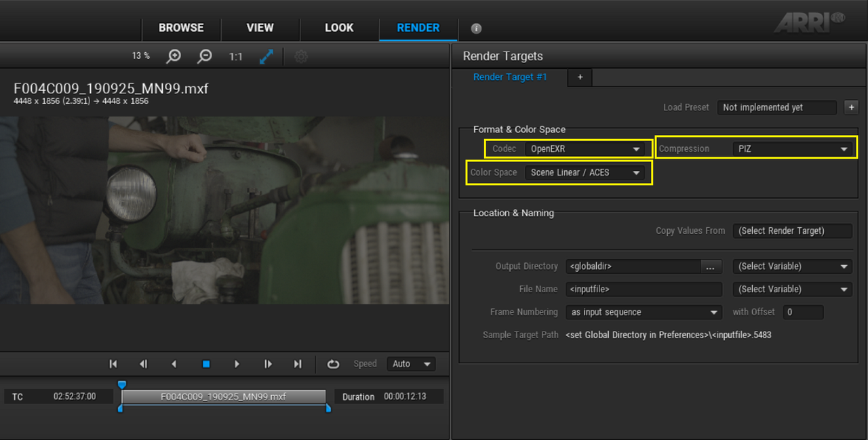Stop playback with the blue square
Screen dimensions: 868x440
click(206, 364)
